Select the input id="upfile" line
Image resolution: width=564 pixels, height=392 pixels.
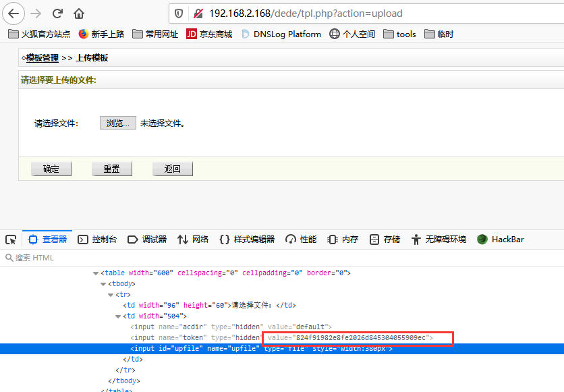(282, 349)
